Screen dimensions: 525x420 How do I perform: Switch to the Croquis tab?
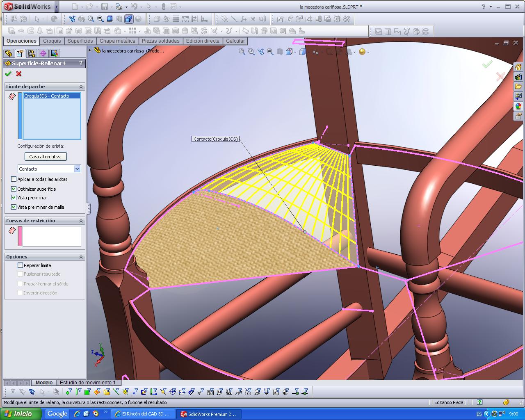(x=52, y=41)
